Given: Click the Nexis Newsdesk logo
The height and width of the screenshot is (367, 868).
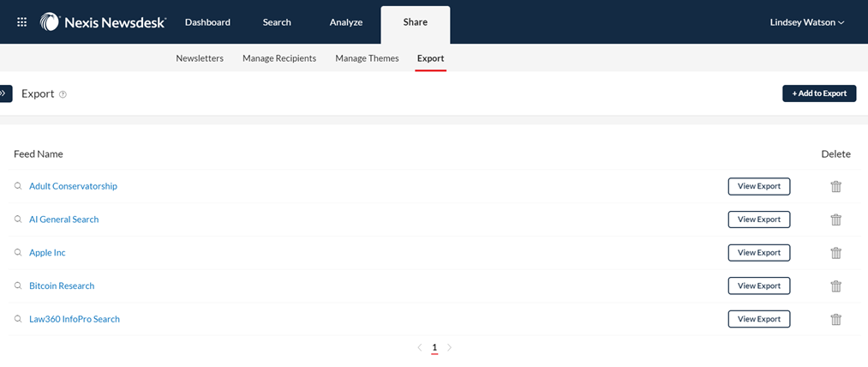Looking at the screenshot, I should click(103, 22).
